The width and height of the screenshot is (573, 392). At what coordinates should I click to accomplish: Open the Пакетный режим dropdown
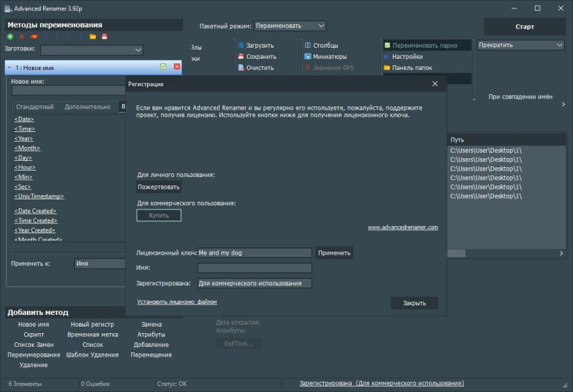(290, 26)
